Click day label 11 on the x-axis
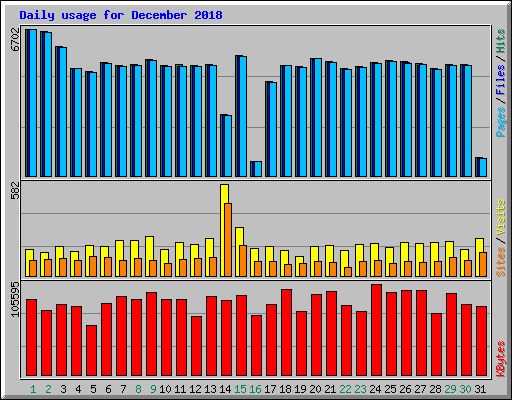Viewport: 512px width, 400px height. point(180,389)
